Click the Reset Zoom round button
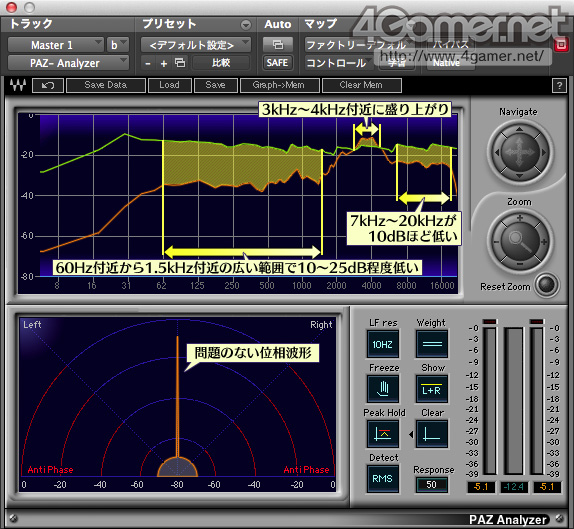The height and width of the screenshot is (529, 574). (x=547, y=285)
